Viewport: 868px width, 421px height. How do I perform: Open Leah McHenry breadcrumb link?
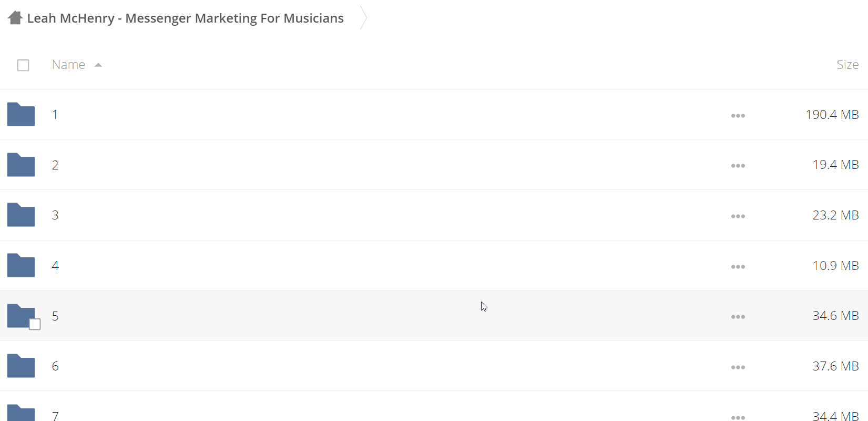pos(185,18)
